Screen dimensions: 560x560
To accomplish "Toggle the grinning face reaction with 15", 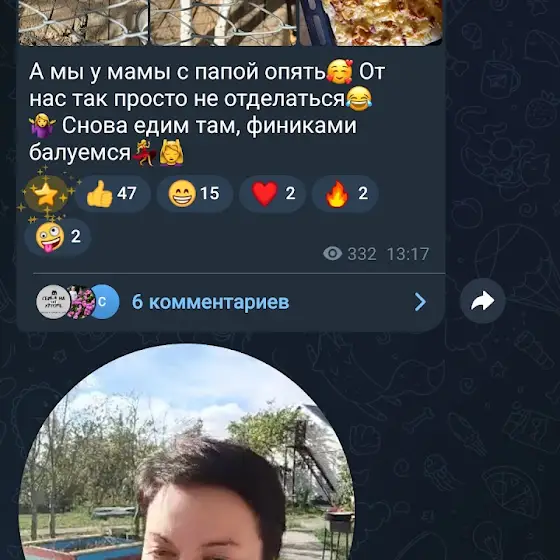I will [x=195, y=194].
